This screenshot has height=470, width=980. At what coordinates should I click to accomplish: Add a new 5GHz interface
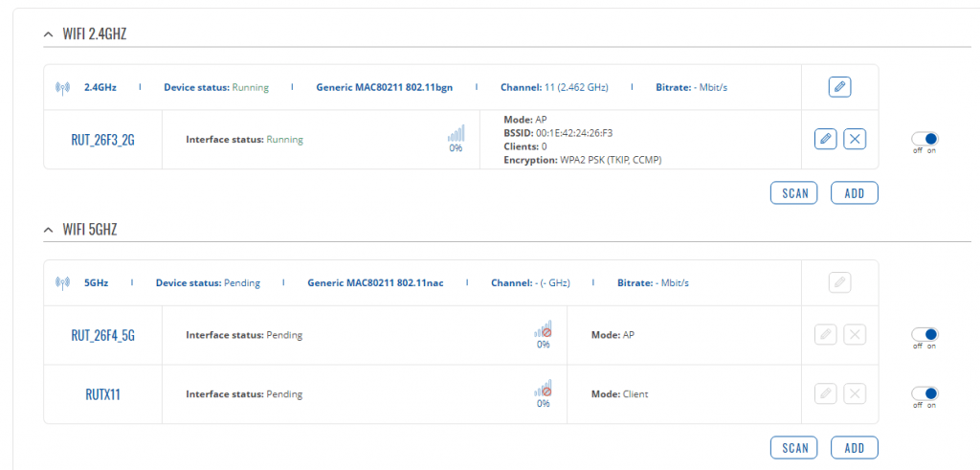[x=855, y=448]
